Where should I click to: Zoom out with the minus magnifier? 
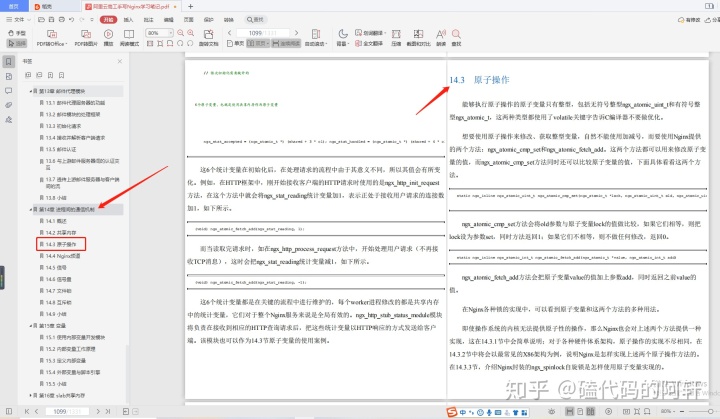tap(180, 33)
